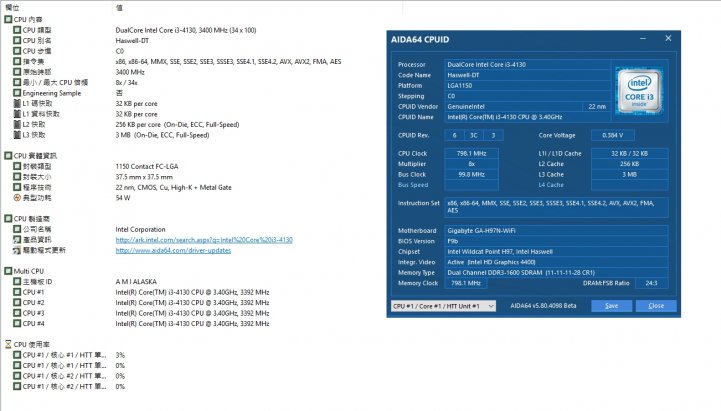Click the Bus Clock value 99.8 MHz
Screen dimensions: 721x411
471,175
